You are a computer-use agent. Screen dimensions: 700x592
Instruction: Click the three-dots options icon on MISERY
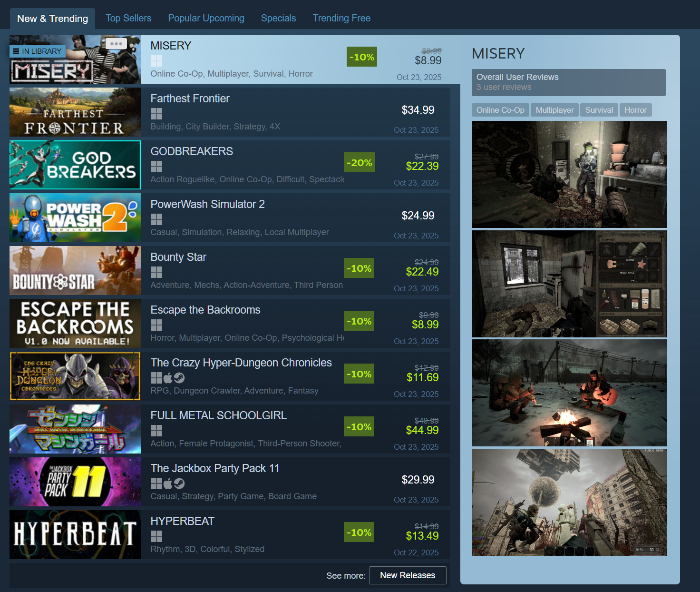(116, 44)
